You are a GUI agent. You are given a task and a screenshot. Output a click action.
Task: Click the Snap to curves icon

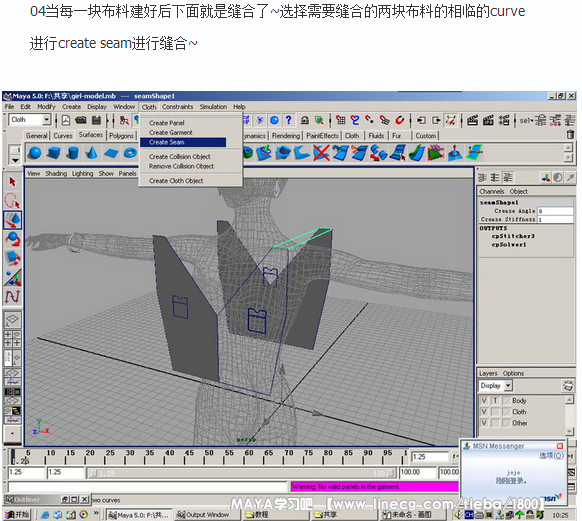click(355, 120)
